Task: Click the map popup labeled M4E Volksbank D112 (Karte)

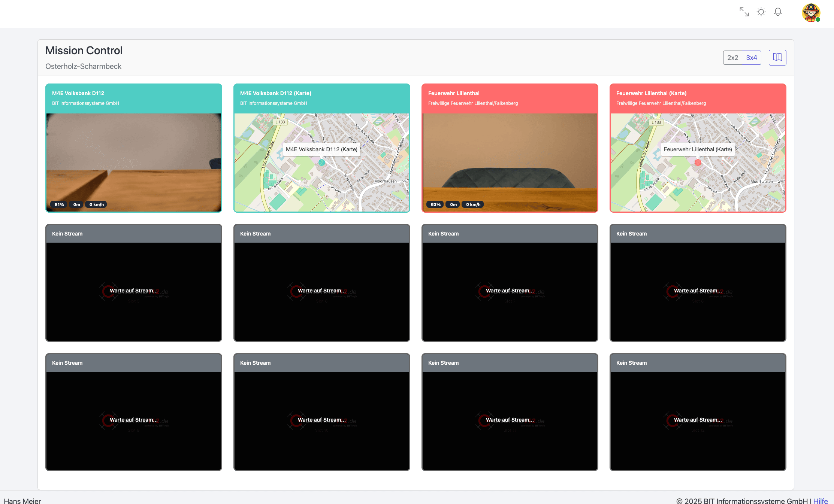Action: click(321, 149)
